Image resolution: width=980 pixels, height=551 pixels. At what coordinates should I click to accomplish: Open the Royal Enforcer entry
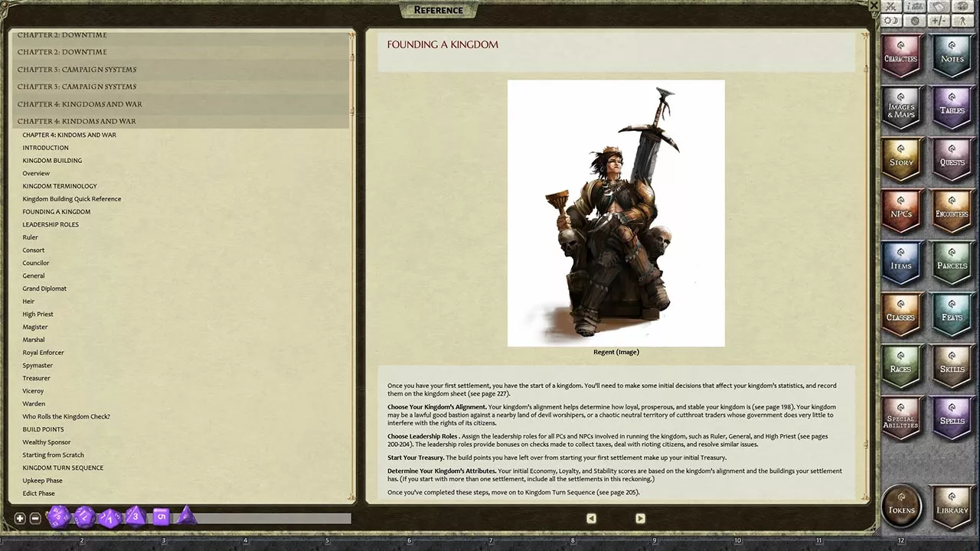point(43,353)
